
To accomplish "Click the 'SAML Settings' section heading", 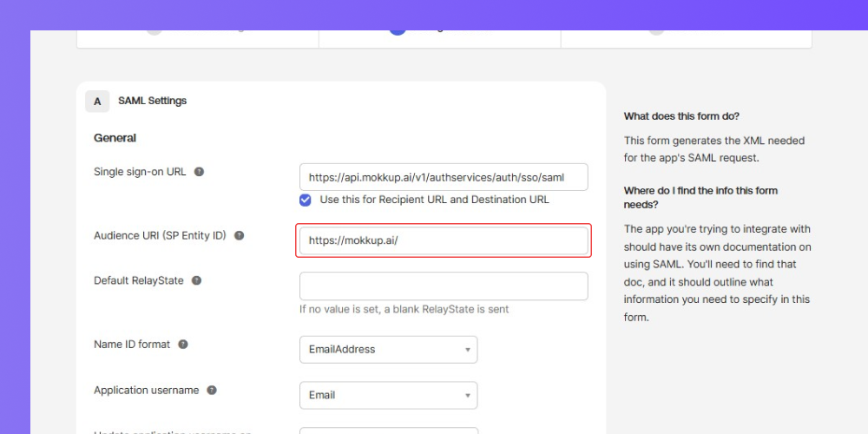I will coord(152,101).
